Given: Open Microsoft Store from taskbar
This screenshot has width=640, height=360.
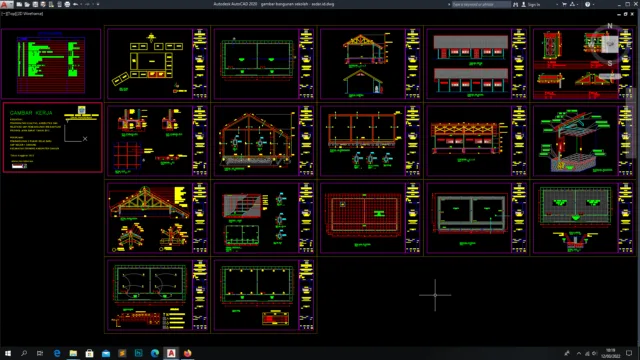Looking at the screenshot, I should click(89, 353).
